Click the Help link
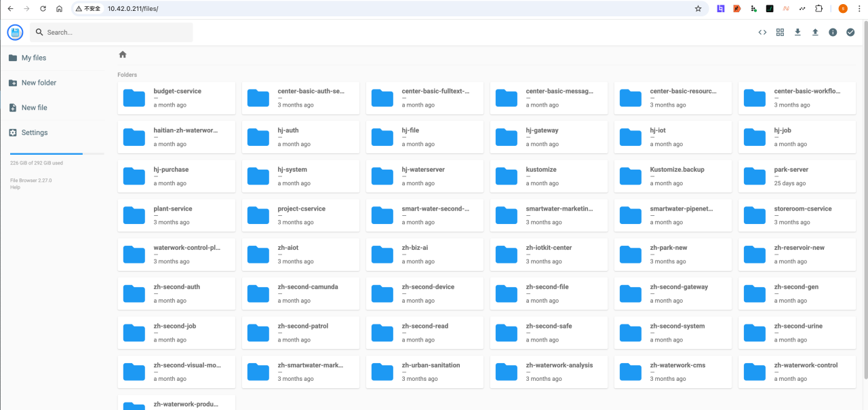 click(x=15, y=187)
